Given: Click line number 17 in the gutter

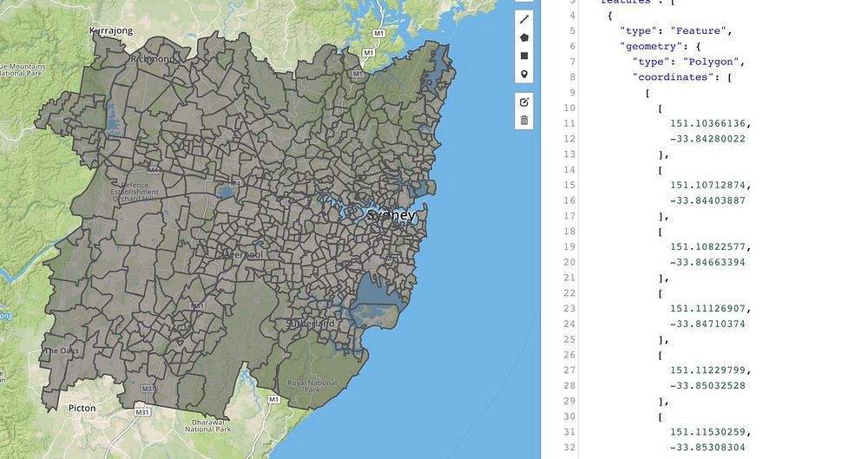Looking at the screenshot, I should [x=569, y=216].
